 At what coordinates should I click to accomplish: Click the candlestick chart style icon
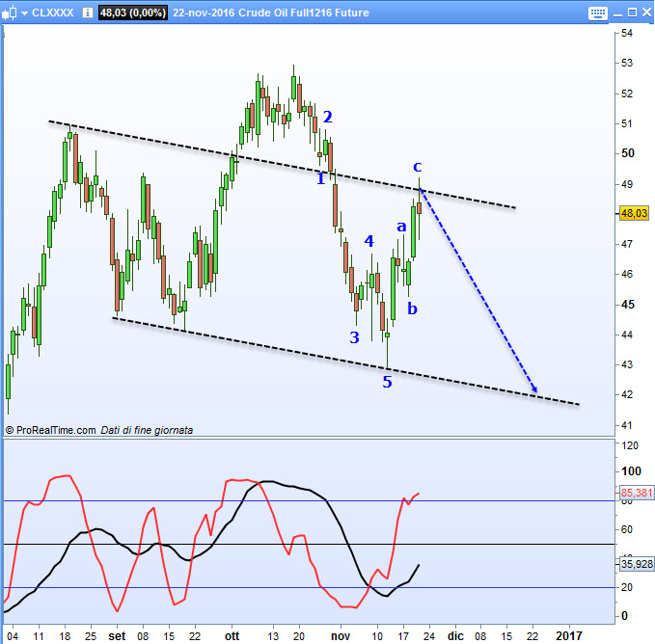click(10, 13)
